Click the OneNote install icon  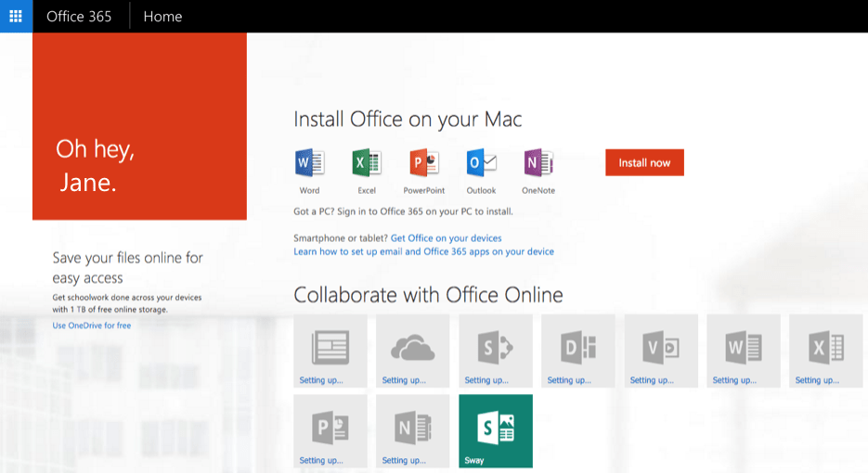[x=538, y=162]
